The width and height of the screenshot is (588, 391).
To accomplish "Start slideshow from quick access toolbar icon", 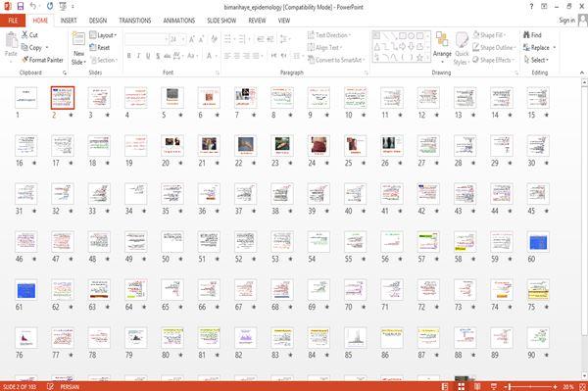I will pos(63,7).
